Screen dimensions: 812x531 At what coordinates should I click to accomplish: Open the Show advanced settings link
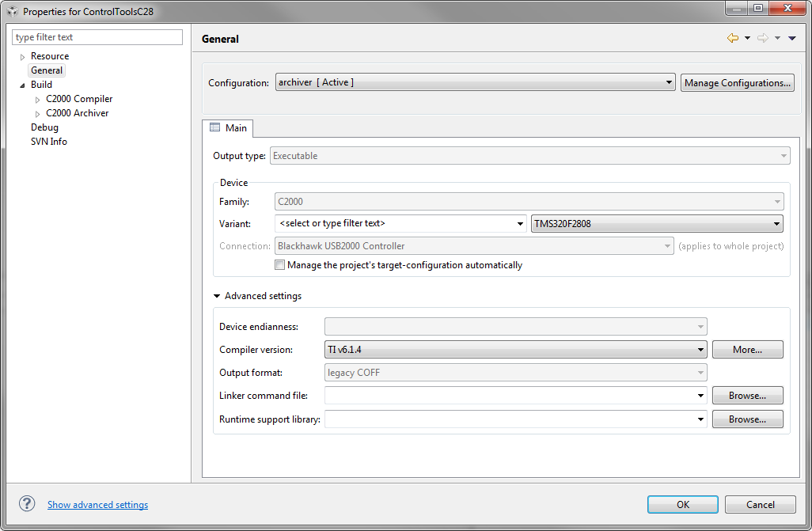click(x=97, y=504)
